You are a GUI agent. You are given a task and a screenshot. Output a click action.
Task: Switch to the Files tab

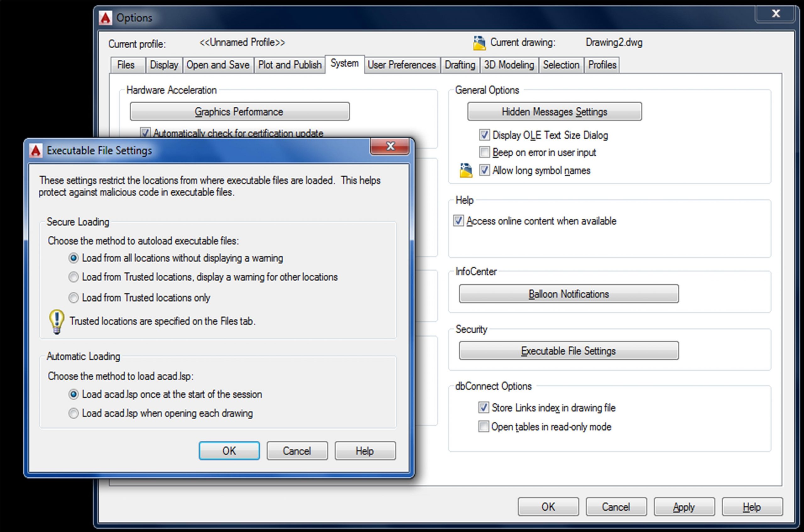pyautogui.click(x=126, y=65)
